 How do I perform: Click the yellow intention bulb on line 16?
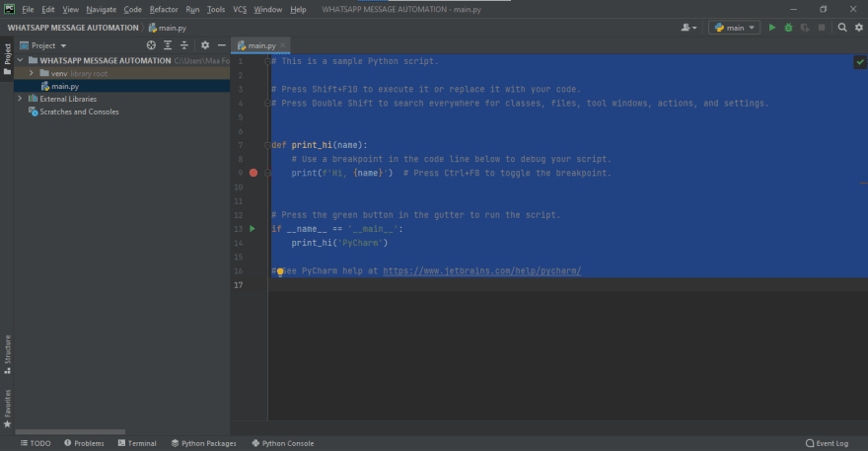point(280,271)
